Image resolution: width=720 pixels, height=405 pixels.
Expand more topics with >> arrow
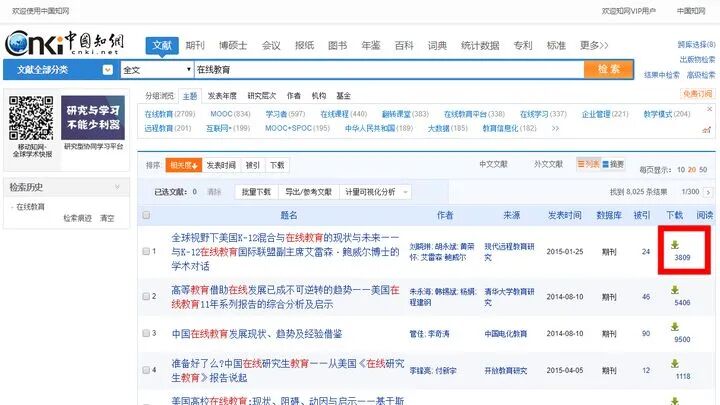555,128
